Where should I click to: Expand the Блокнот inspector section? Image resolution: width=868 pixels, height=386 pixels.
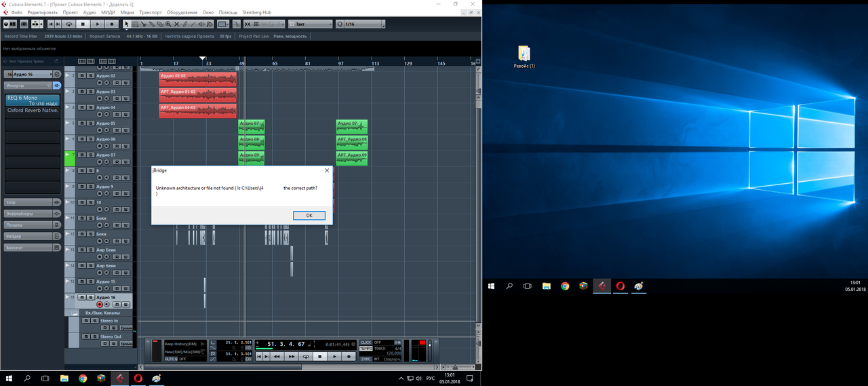point(31,248)
